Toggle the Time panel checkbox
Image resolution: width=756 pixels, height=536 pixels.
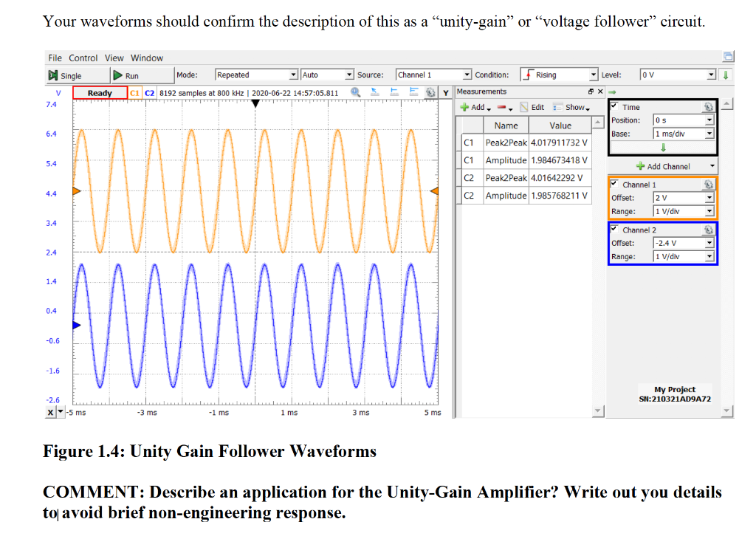pos(614,106)
